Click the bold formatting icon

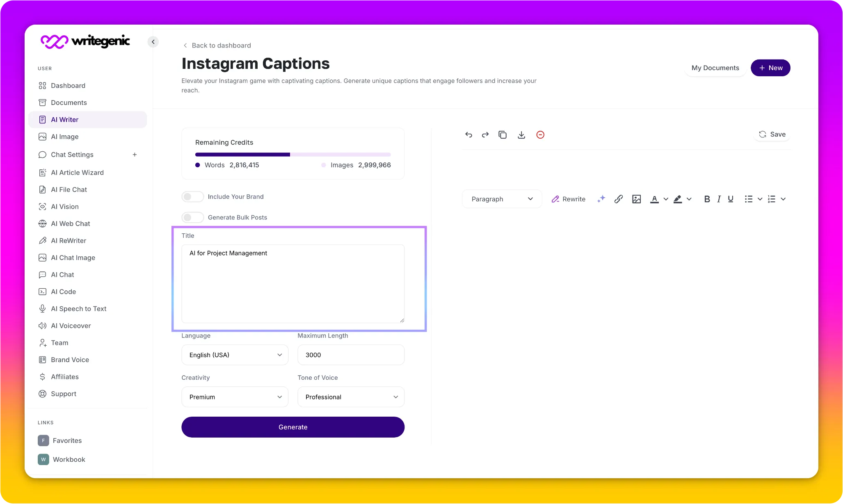click(x=707, y=198)
